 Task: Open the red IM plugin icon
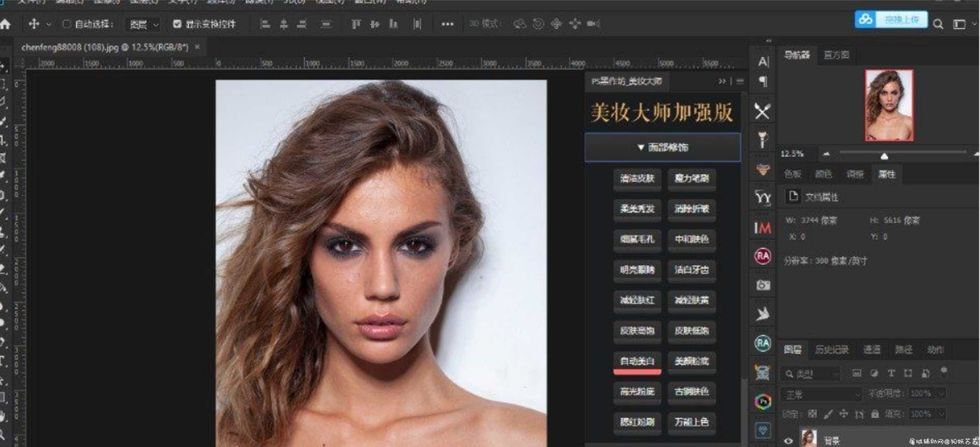coord(763,227)
